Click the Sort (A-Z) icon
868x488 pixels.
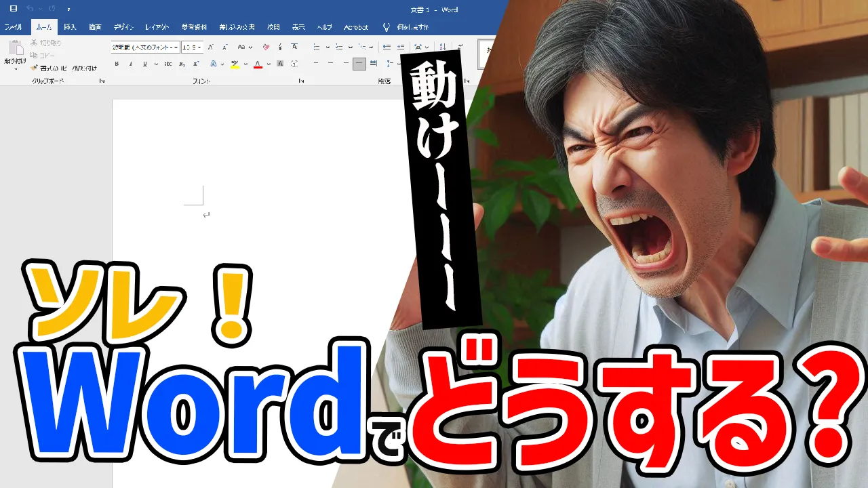[442, 47]
